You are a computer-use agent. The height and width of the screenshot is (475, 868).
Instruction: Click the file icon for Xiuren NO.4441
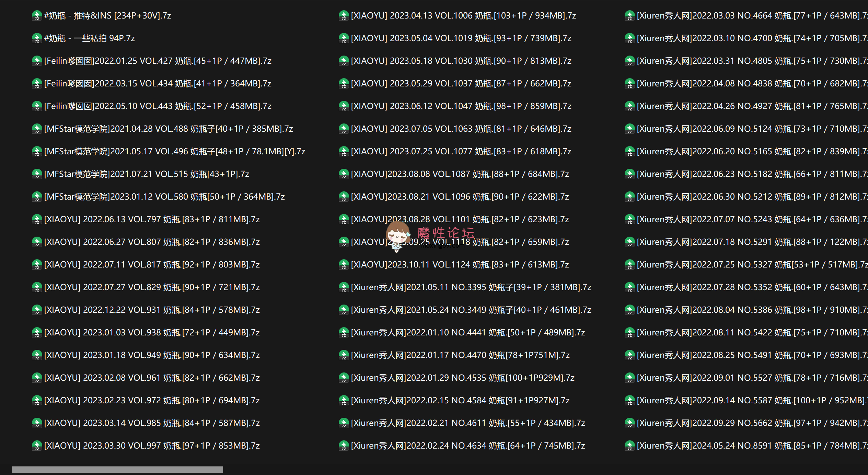pos(344,333)
